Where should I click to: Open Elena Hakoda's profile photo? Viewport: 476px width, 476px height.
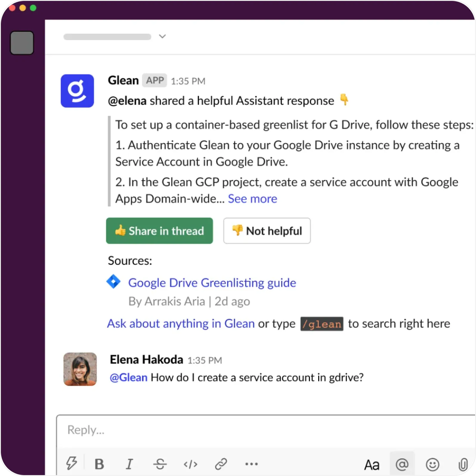[80, 369]
